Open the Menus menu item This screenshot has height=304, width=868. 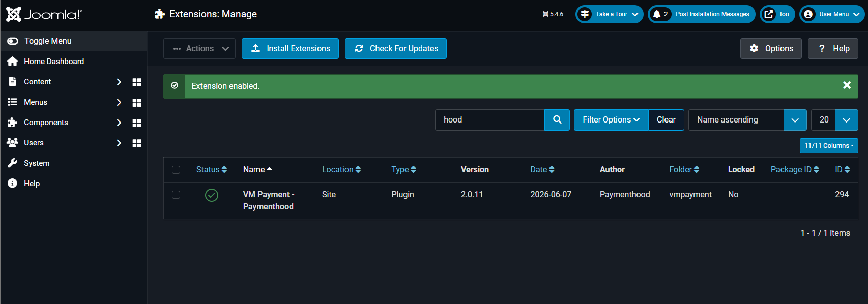(36, 102)
